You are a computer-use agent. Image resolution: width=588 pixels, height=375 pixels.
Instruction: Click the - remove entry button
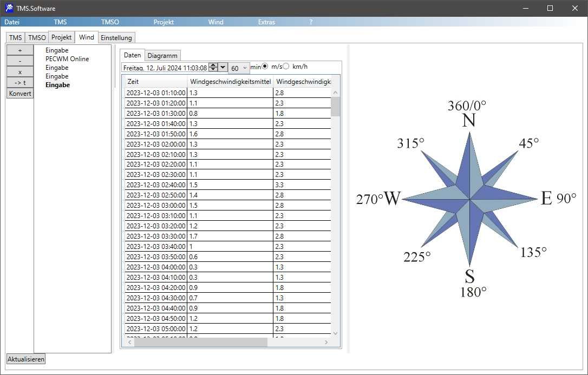(x=20, y=61)
